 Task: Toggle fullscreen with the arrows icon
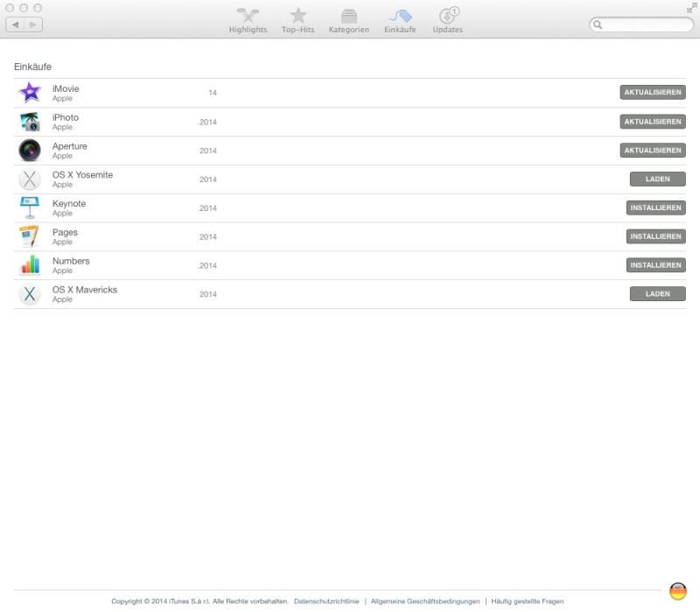(691, 8)
